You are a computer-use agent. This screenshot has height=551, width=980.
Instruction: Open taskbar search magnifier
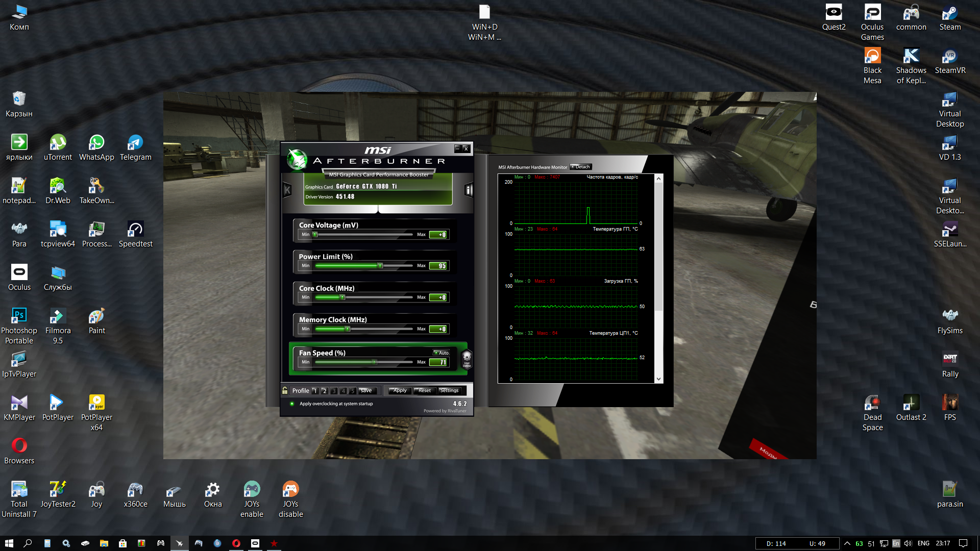28,543
